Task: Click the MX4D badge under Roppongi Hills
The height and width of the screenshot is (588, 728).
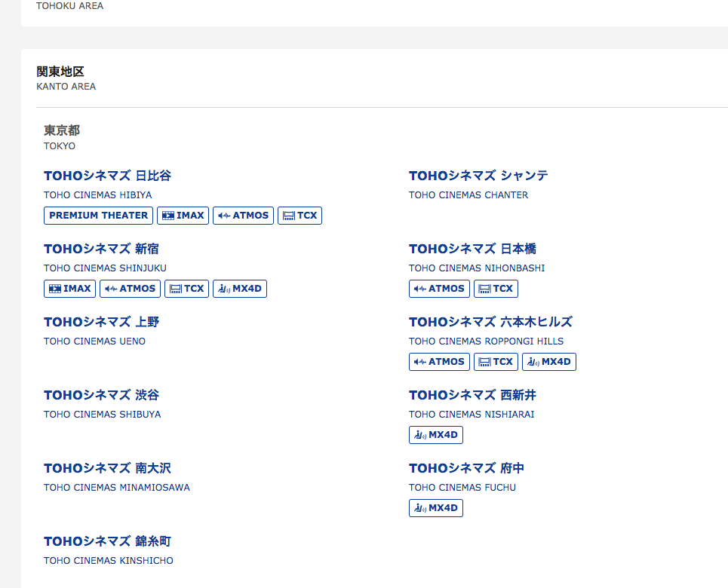Action: (x=548, y=362)
